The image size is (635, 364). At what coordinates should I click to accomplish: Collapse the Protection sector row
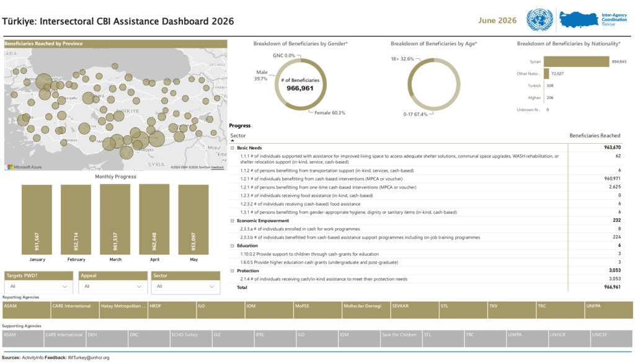[233, 271]
